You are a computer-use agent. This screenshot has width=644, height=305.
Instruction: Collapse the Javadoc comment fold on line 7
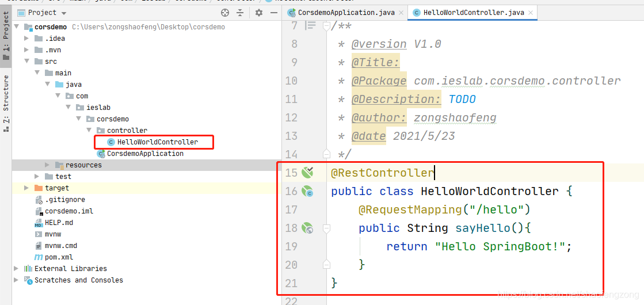point(326,26)
